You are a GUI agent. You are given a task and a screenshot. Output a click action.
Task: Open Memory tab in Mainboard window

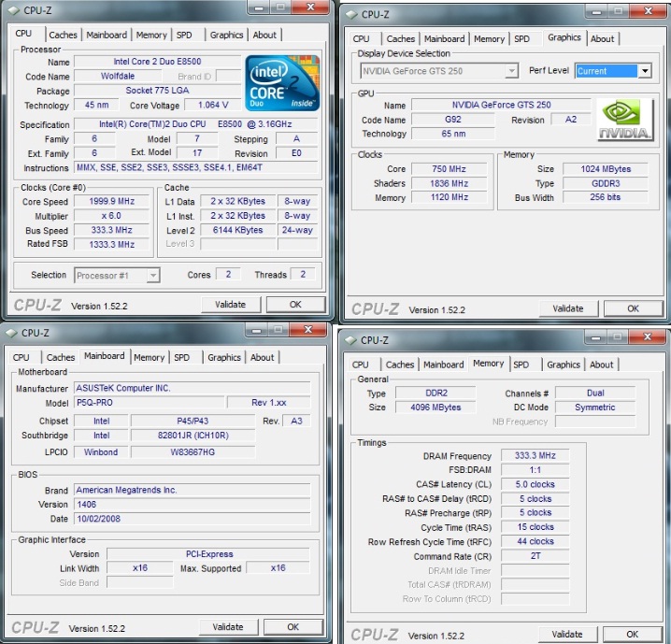[x=149, y=357]
